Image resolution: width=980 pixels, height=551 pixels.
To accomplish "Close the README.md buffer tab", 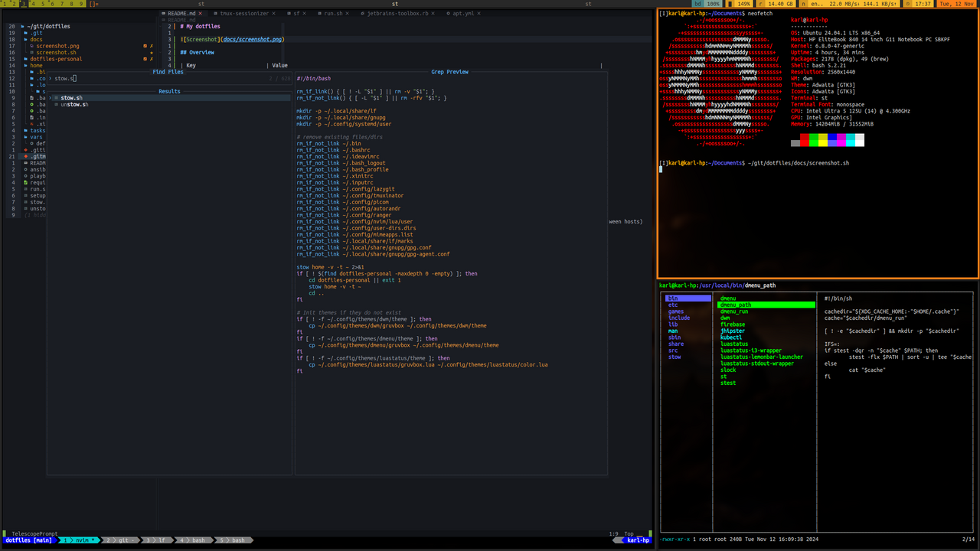I will coord(201,13).
